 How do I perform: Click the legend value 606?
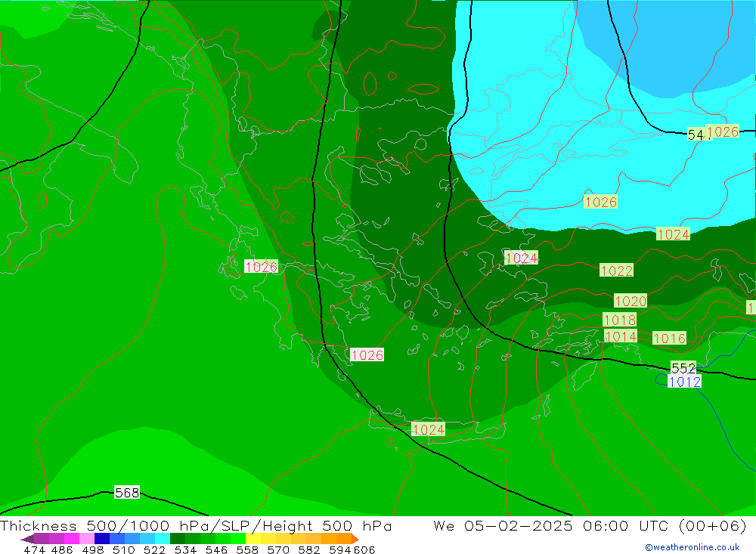point(364,549)
